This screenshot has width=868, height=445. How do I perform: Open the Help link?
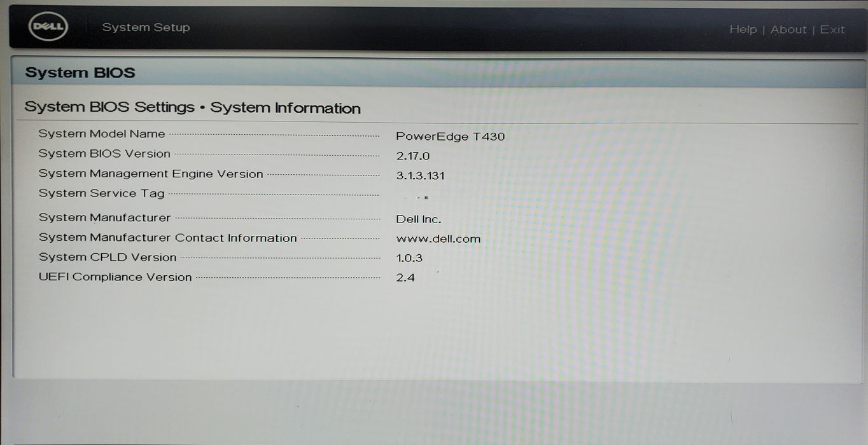pyautogui.click(x=743, y=29)
